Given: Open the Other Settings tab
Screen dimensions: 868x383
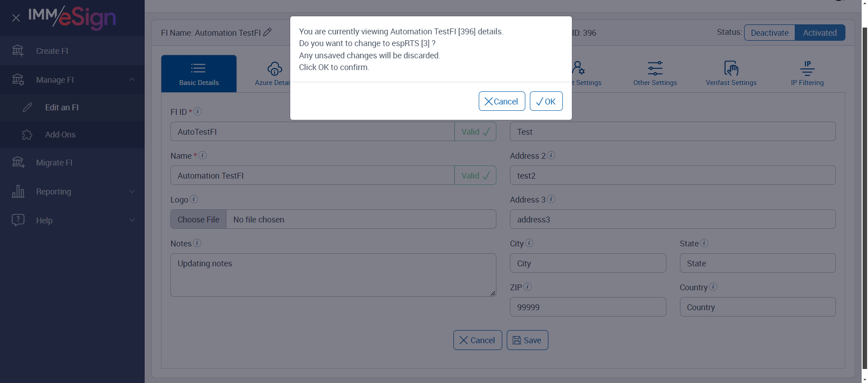Looking at the screenshot, I should (x=655, y=74).
